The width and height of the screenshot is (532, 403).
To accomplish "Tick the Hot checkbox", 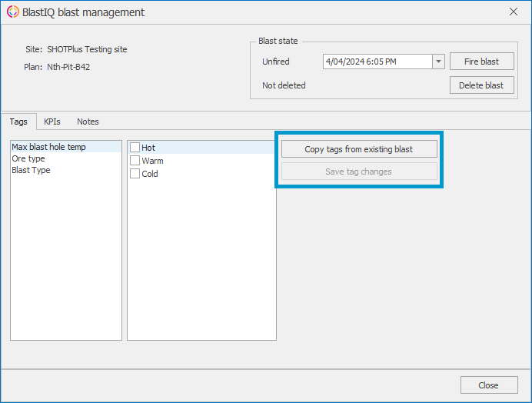I will pyautogui.click(x=135, y=148).
